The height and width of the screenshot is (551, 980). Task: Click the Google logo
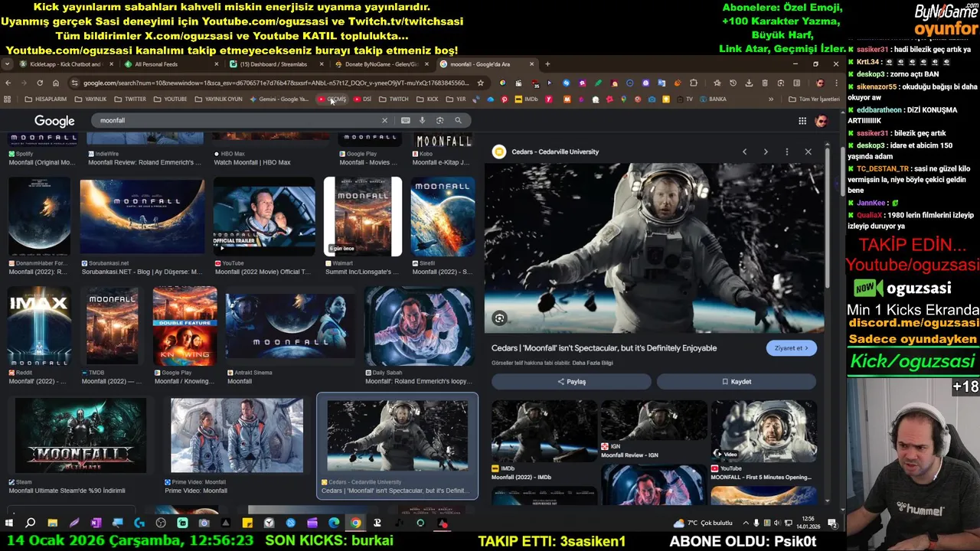(54, 121)
